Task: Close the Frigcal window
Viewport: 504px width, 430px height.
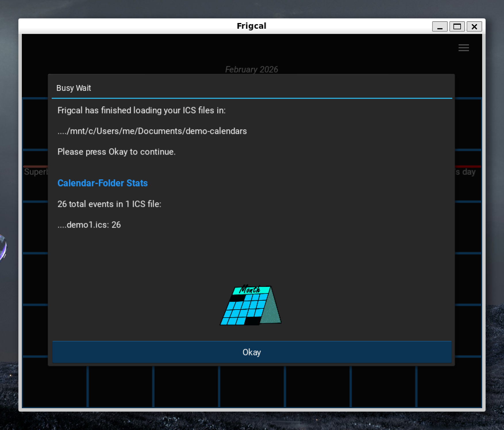Action: click(x=474, y=27)
